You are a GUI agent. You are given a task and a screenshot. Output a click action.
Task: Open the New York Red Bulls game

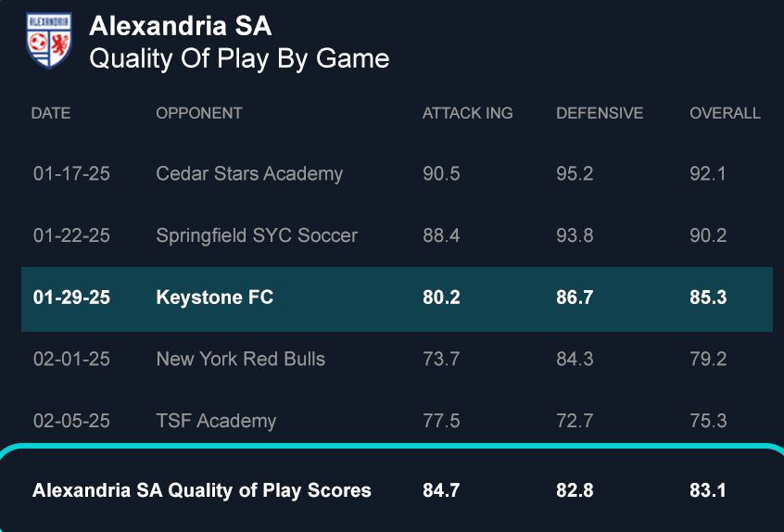click(x=241, y=360)
